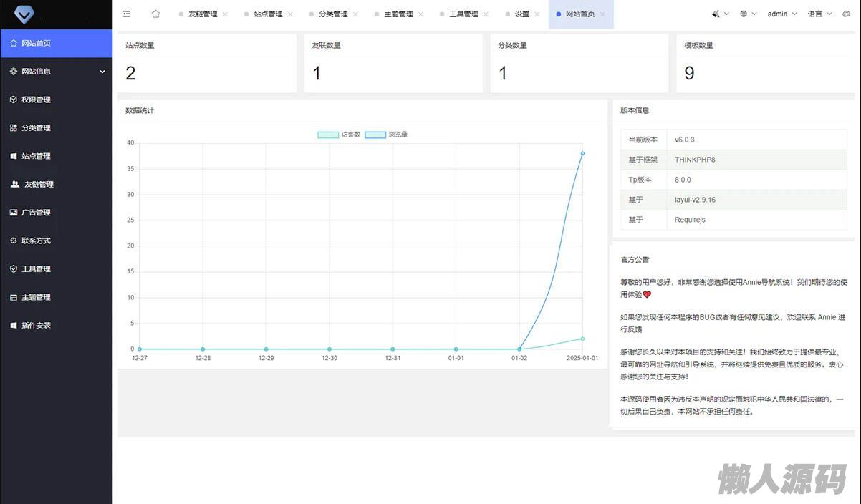Switch to the 站点管理 tab

267,14
